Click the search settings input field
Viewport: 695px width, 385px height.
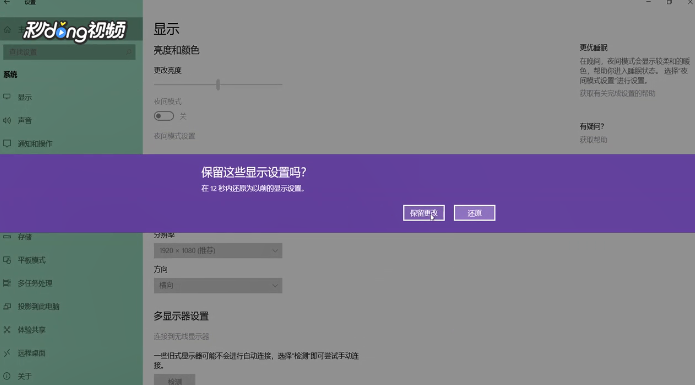69,52
